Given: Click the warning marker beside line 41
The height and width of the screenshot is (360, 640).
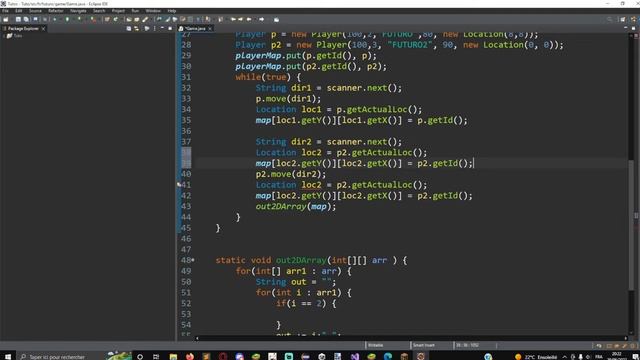Looking at the screenshot, I should coord(179,185).
